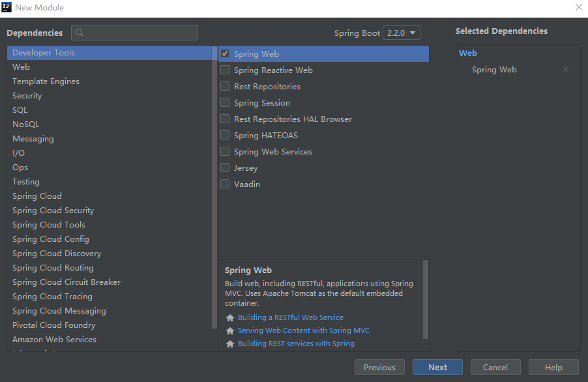The width and height of the screenshot is (588, 382).
Task: Remove Spring Web from selected dependencies
Action: [565, 70]
